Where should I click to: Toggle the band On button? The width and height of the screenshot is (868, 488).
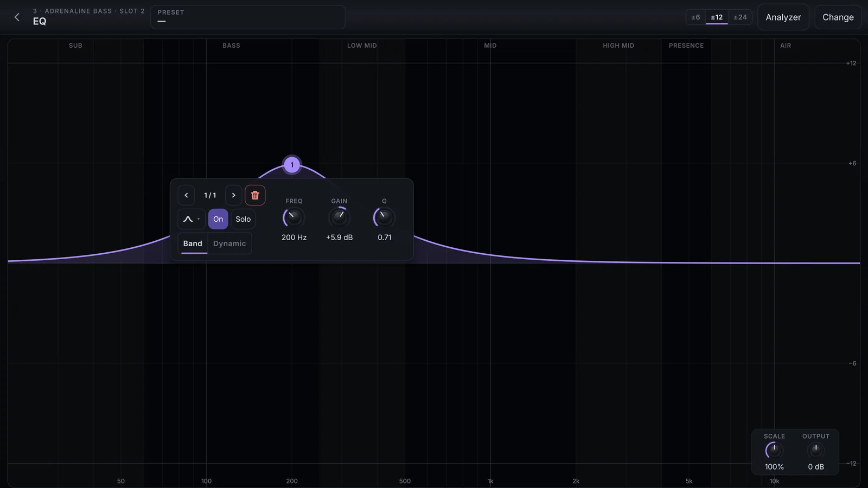tap(218, 219)
